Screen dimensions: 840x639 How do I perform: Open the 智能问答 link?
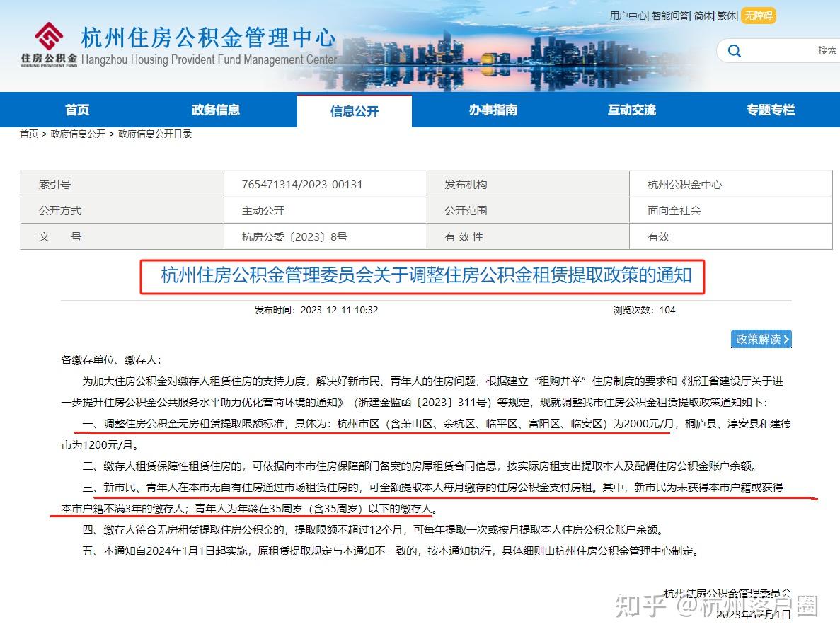point(670,16)
